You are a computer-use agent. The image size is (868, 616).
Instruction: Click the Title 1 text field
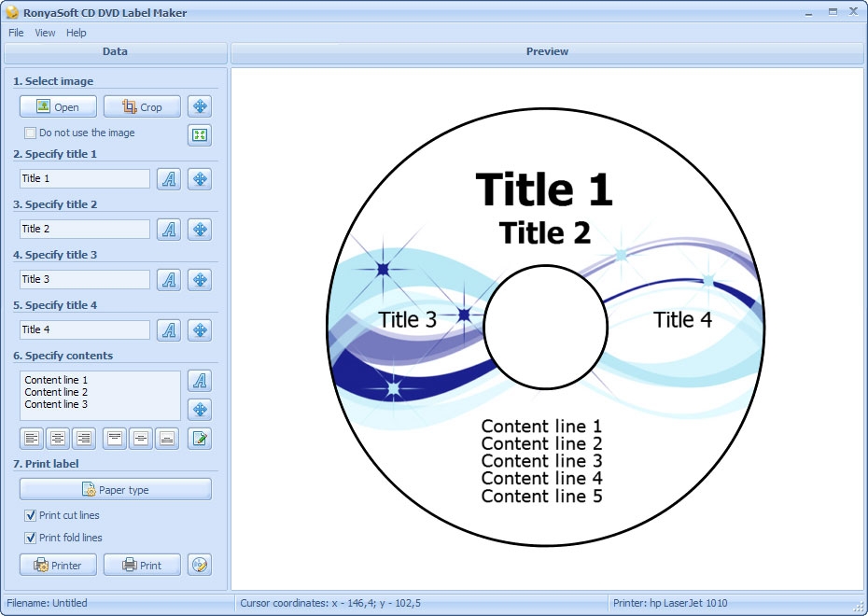pyautogui.click(x=85, y=179)
